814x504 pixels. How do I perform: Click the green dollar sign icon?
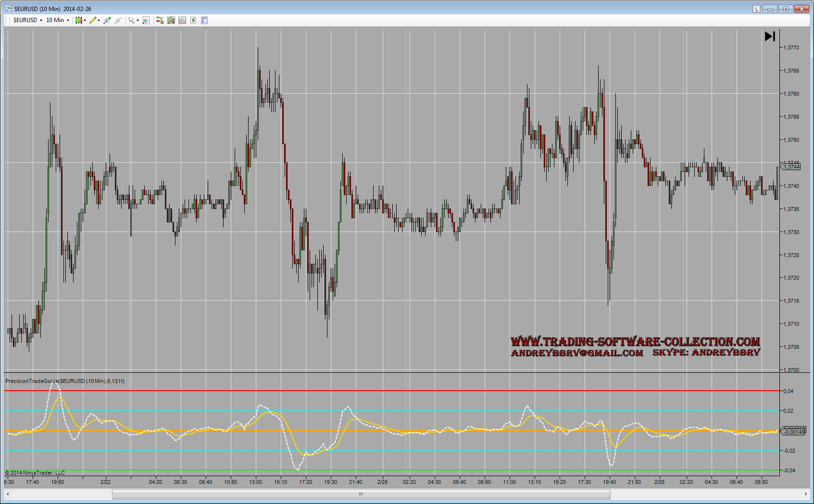click(193, 20)
